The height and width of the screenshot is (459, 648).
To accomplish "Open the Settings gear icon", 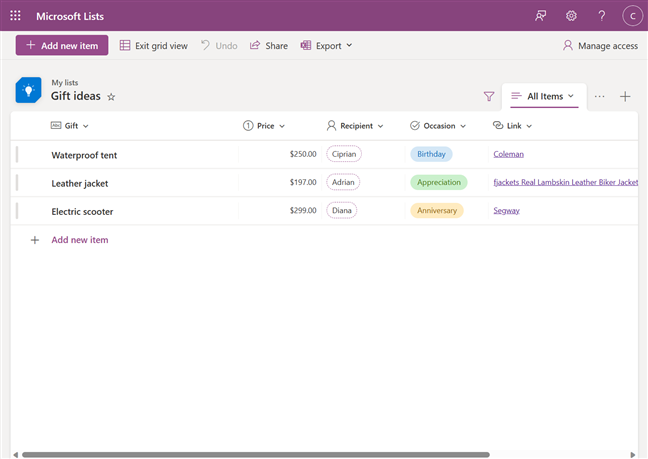I will click(x=571, y=16).
